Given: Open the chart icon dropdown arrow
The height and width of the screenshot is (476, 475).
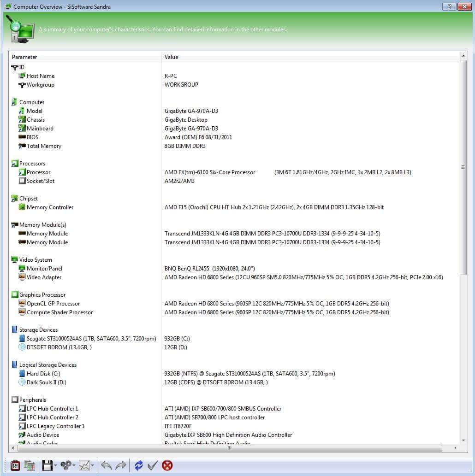Looking at the screenshot, I should [x=93, y=466].
